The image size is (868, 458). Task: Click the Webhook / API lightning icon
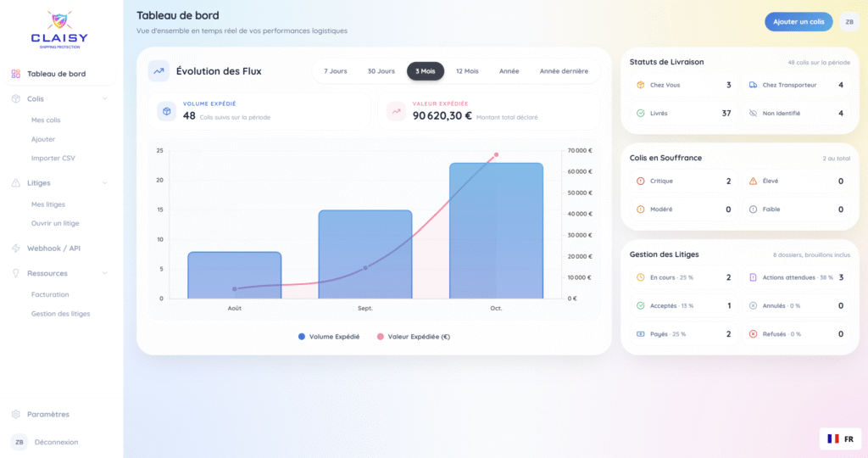(x=16, y=249)
